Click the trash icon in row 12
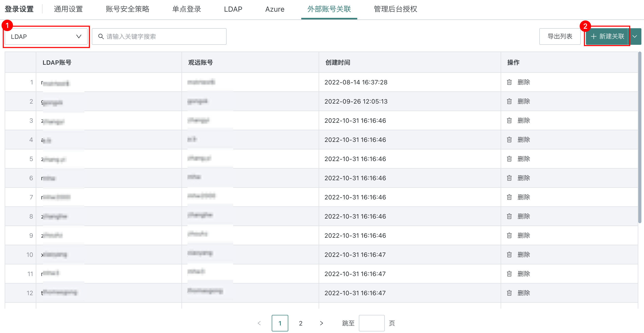The height and width of the screenshot is (333, 644). click(x=509, y=293)
